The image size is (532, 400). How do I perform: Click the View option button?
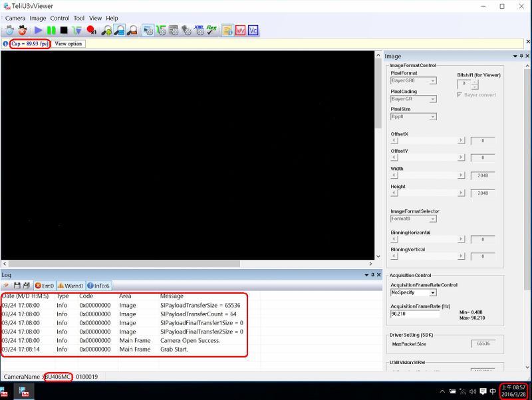coord(68,44)
